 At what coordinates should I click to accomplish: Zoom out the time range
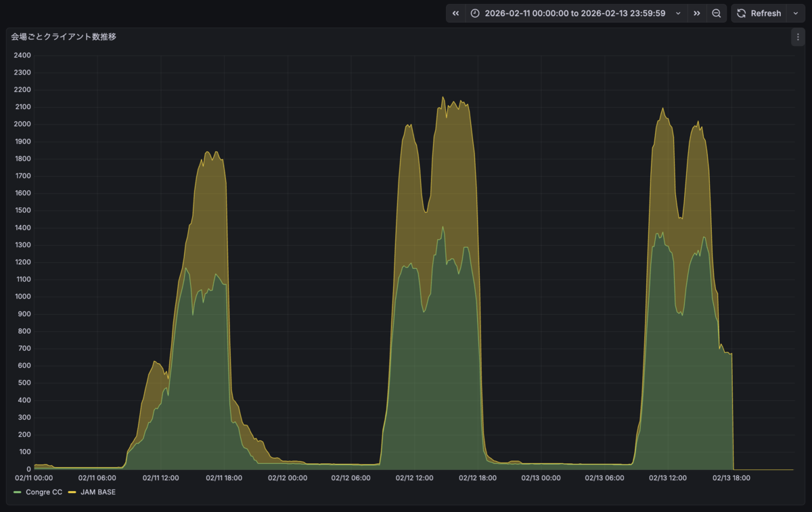pyautogui.click(x=717, y=14)
